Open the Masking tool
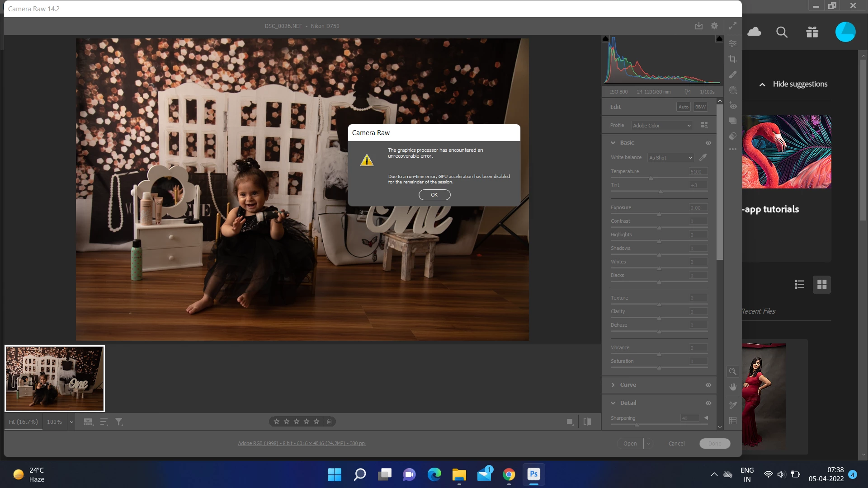The image size is (868, 488). pyautogui.click(x=733, y=90)
